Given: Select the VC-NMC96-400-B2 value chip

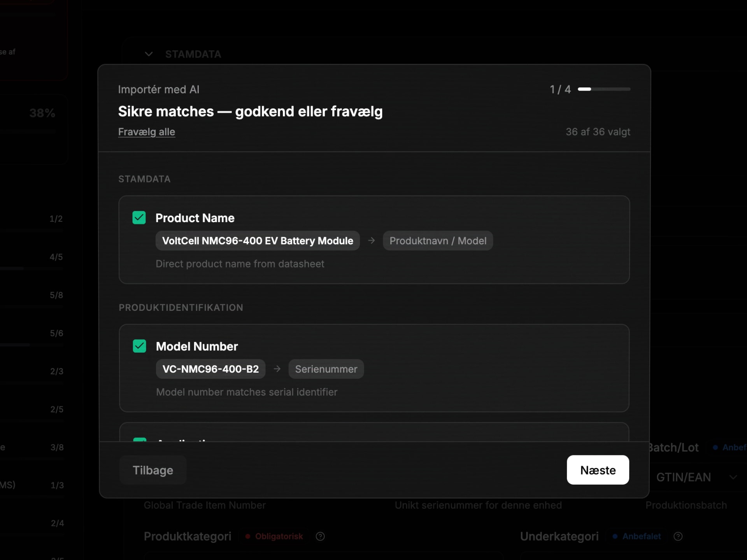Looking at the screenshot, I should (210, 369).
